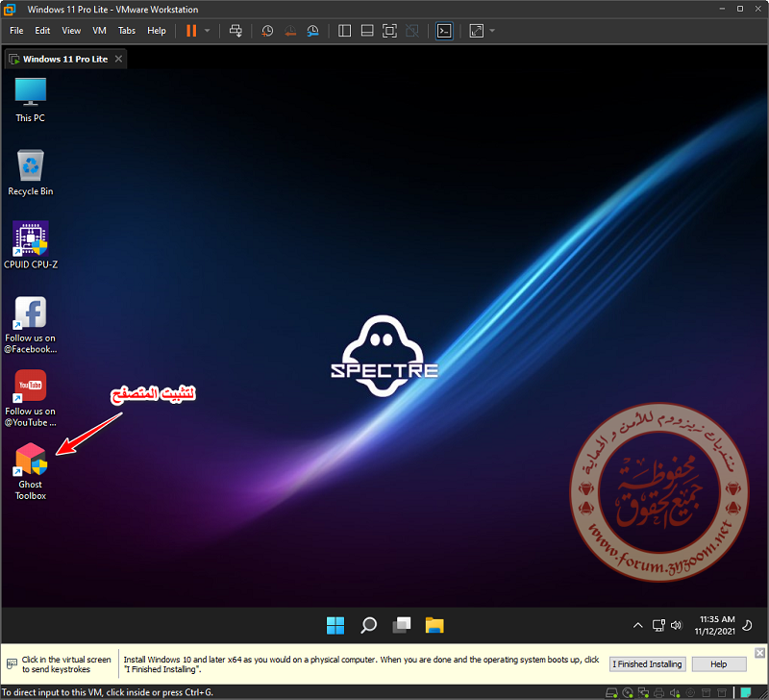Pause the virtual machine with the orange button
Viewport: 769px width, 700px height.
pyautogui.click(x=191, y=31)
